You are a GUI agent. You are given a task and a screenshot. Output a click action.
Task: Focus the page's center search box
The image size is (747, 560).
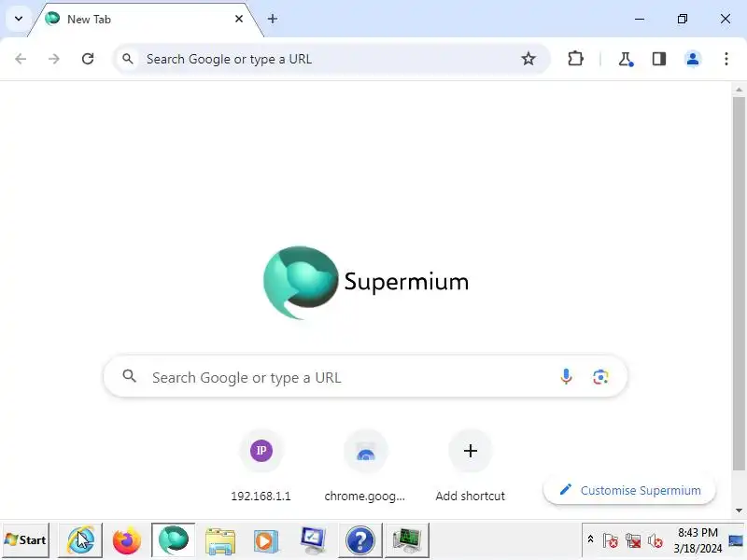pyautogui.click(x=365, y=377)
